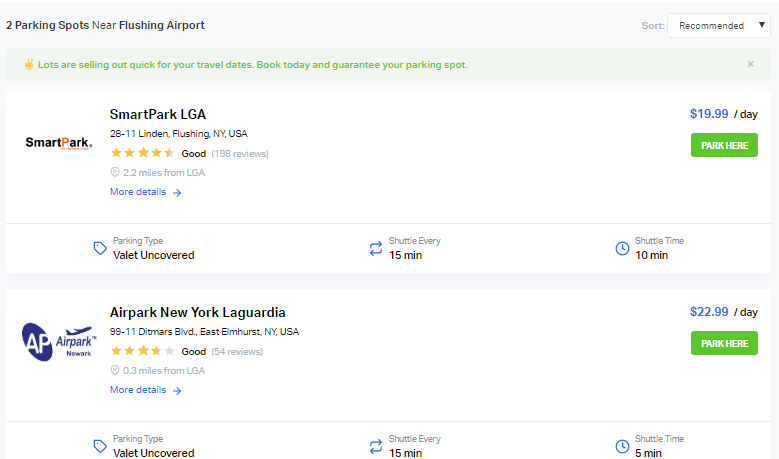Click the location pin for 0.3 miles from LGA
The width and height of the screenshot is (779, 459).
(x=115, y=371)
